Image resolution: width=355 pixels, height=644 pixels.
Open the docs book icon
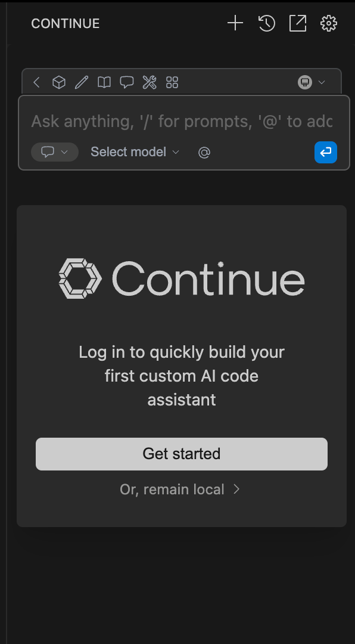(104, 82)
